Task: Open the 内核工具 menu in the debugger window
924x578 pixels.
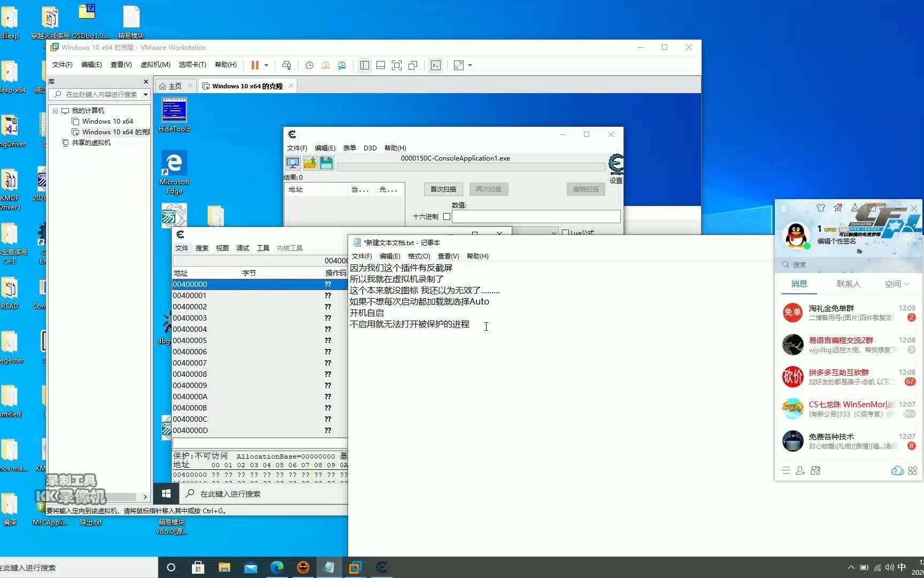Action: pos(290,248)
